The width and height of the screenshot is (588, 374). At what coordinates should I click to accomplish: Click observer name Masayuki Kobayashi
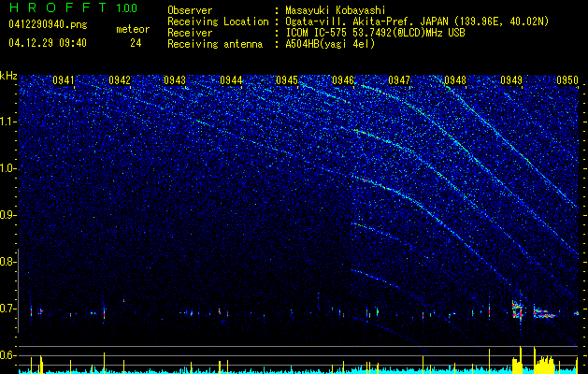pos(336,10)
